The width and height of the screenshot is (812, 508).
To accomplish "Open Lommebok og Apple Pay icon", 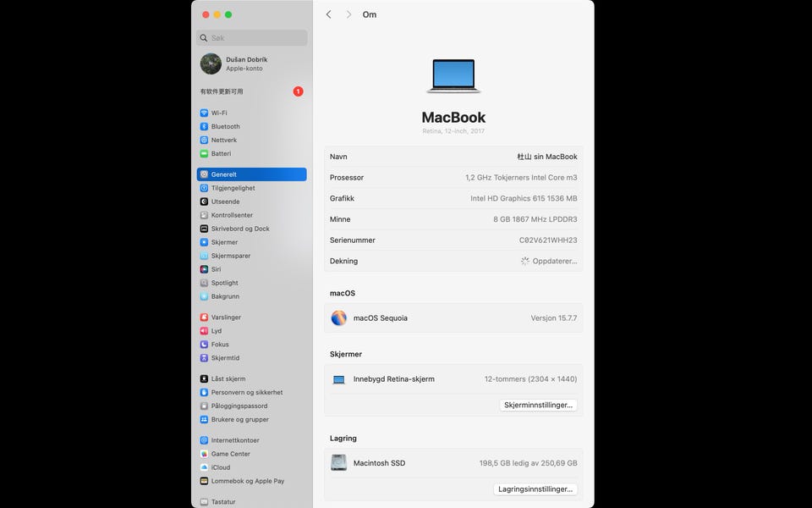I will tap(204, 481).
